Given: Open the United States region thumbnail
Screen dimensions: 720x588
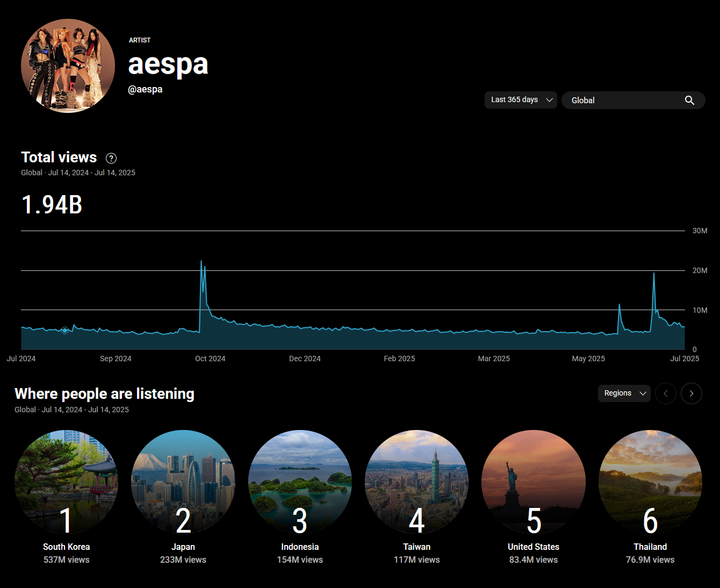Looking at the screenshot, I should pos(534,482).
